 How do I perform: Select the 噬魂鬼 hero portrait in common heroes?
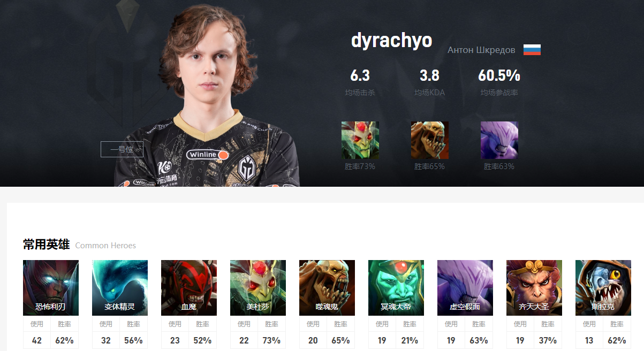point(327,288)
